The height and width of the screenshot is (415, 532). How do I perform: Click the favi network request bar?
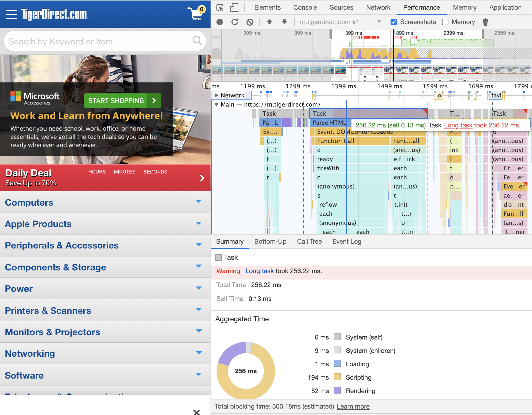(496, 95)
